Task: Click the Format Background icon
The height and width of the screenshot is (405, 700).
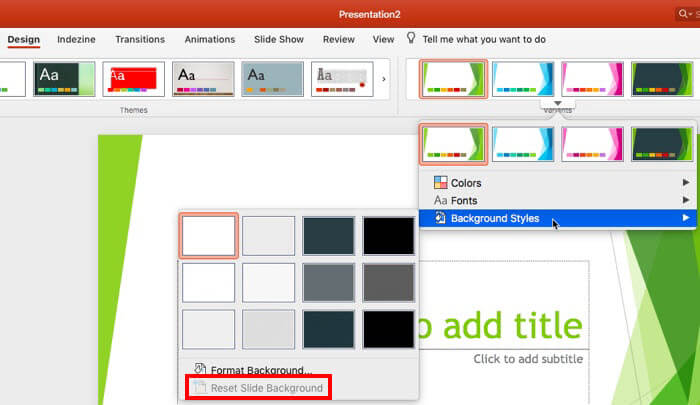Action: (200, 369)
